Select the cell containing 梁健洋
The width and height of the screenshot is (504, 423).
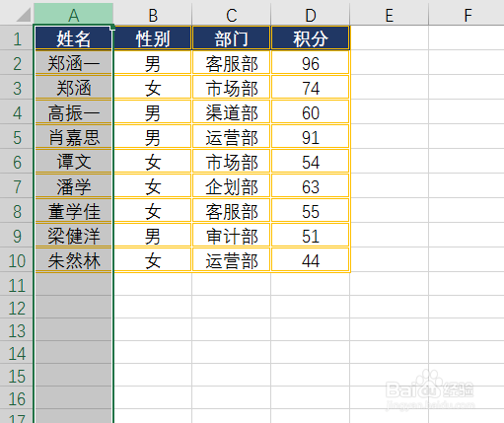74,236
